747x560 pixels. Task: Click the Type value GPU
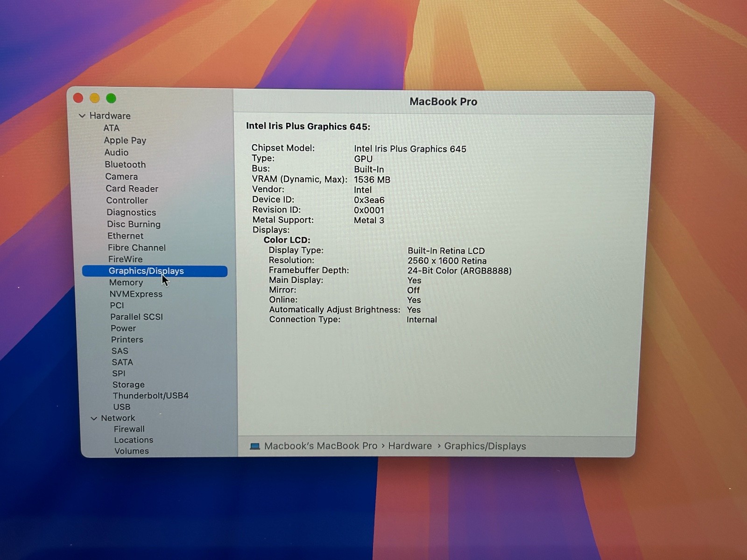pos(363,159)
